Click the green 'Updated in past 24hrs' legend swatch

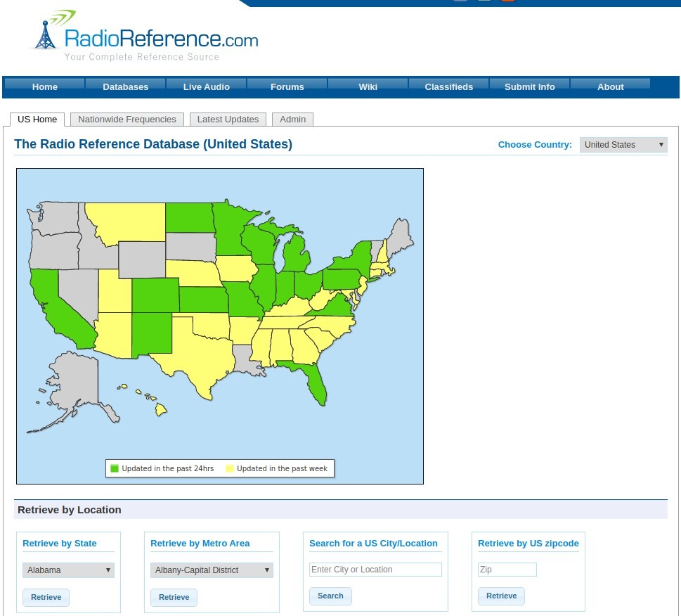[x=115, y=468]
